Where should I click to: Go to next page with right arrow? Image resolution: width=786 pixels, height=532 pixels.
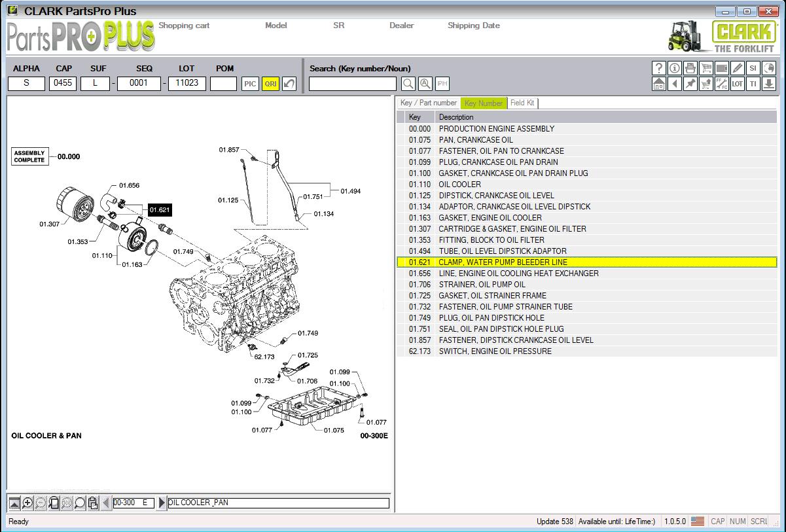pyautogui.click(x=162, y=503)
